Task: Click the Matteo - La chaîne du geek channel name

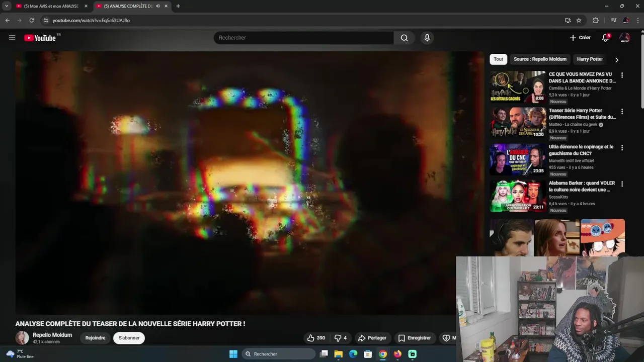Action: tap(573, 124)
